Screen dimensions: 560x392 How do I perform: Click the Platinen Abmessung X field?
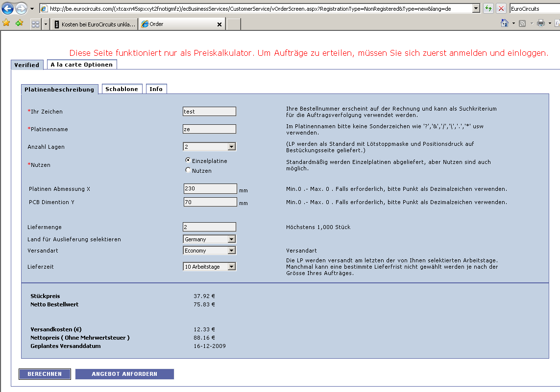pos(210,189)
